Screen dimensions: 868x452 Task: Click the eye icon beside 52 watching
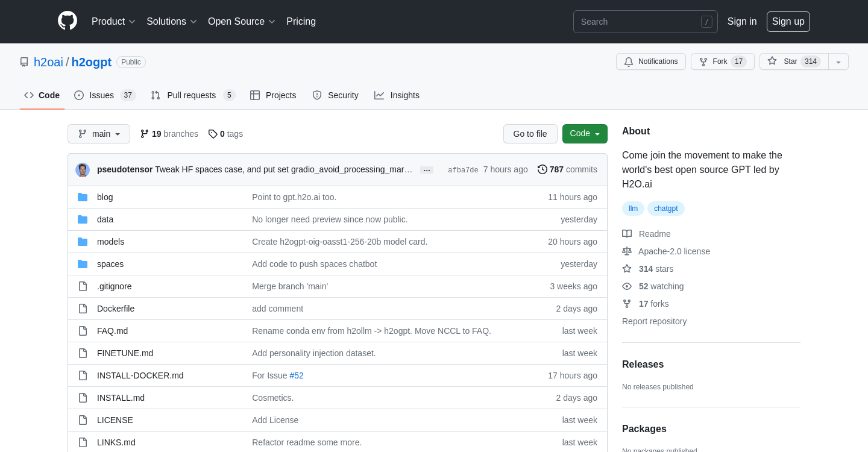point(627,286)
